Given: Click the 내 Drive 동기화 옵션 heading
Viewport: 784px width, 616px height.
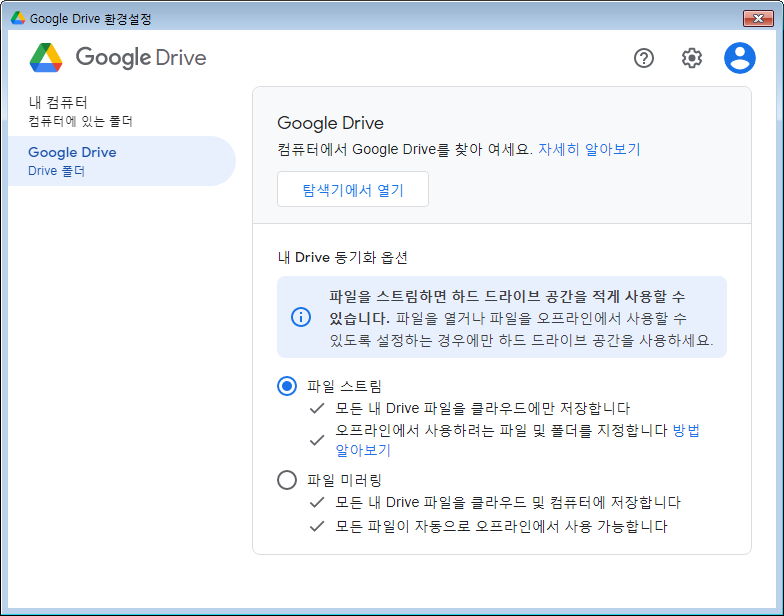Looking at the screenshot, I should click(342, 257).
